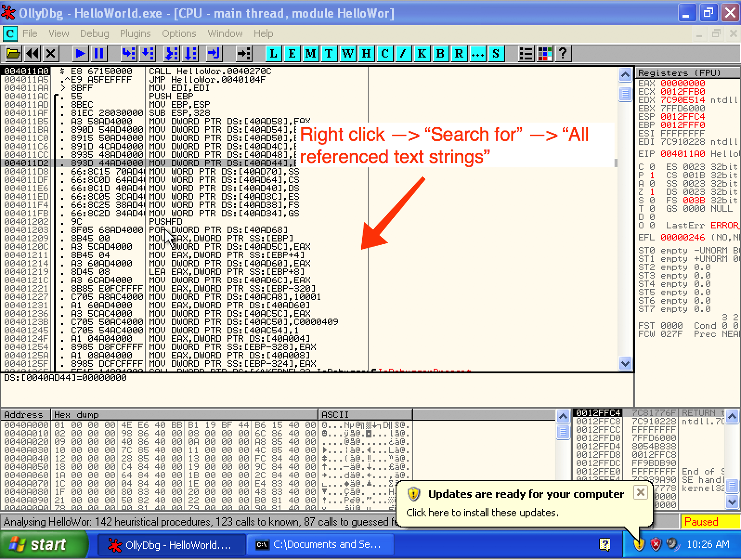Click the Paused status indicator
741x560 pixels.
pos(710,521)
